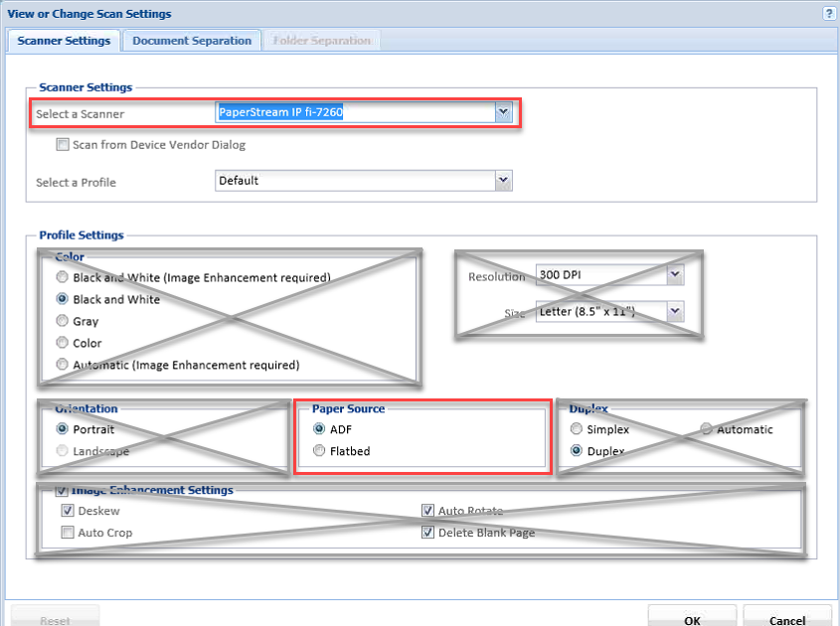
Task: Open the Select a Profile dropdown
Action: 503,181
